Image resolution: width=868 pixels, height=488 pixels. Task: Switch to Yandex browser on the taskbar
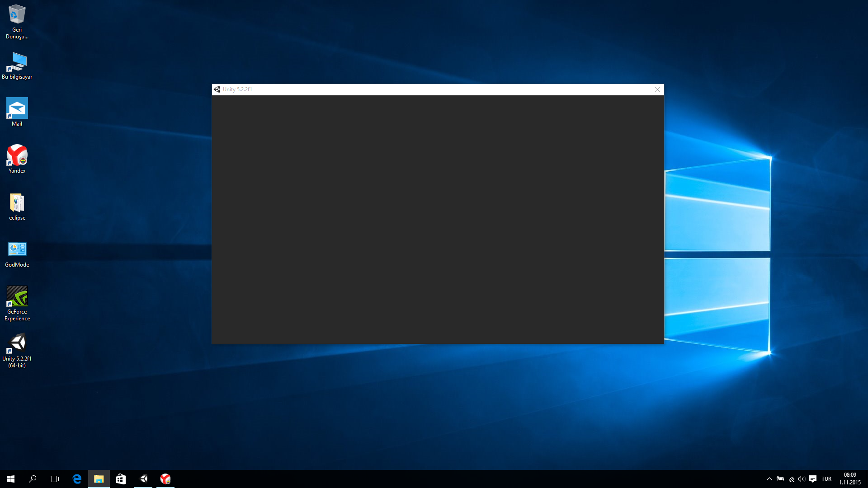[x=165, y=479]
